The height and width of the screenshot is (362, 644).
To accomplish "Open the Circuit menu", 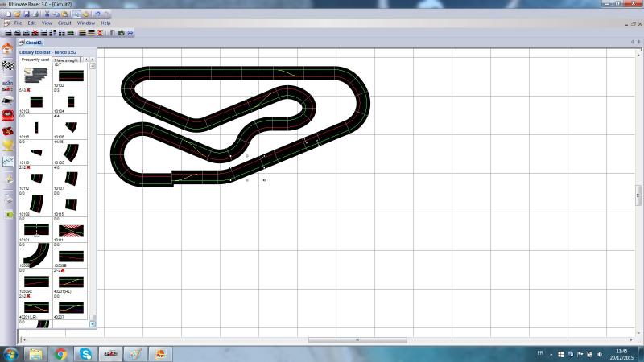I will (x=64, y=23).
